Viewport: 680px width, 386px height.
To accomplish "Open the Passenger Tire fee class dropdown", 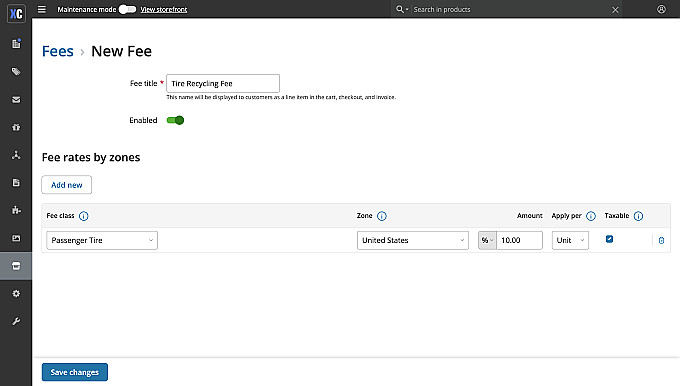I will (102, 240).
